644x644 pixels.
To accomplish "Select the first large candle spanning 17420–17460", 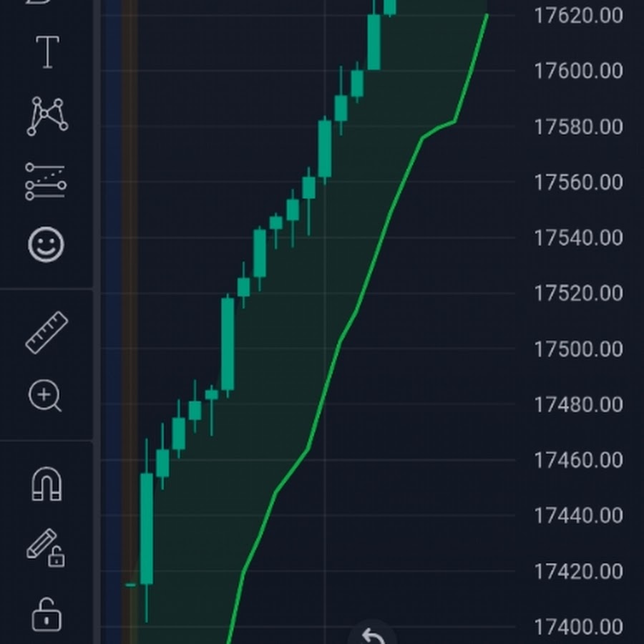I will pos(147,528).
